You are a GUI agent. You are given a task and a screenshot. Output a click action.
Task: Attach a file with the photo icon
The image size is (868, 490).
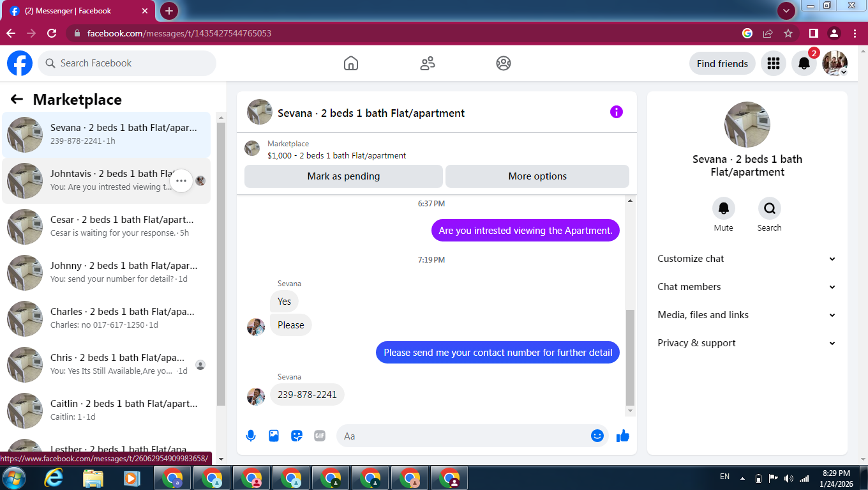click(x=274, y=436)
